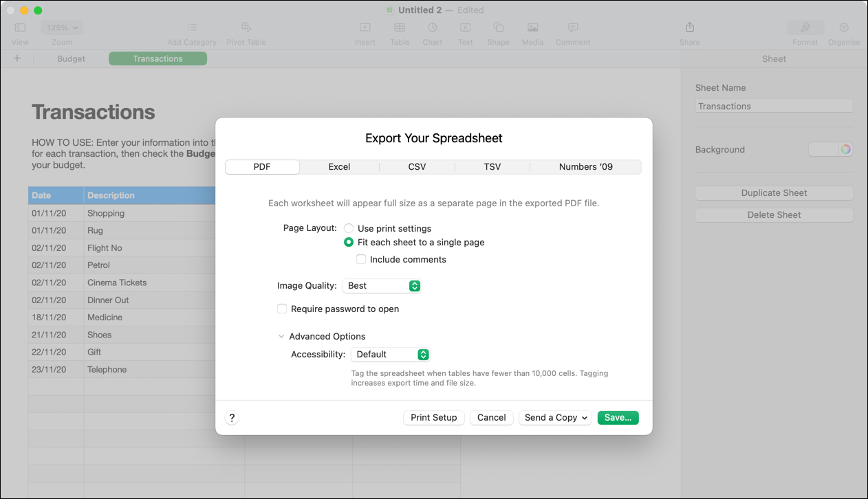Open the Accessibility dropdown
The width and height of the screenshot is (868, 499).
pyautogui.click(x=390, y=354)
